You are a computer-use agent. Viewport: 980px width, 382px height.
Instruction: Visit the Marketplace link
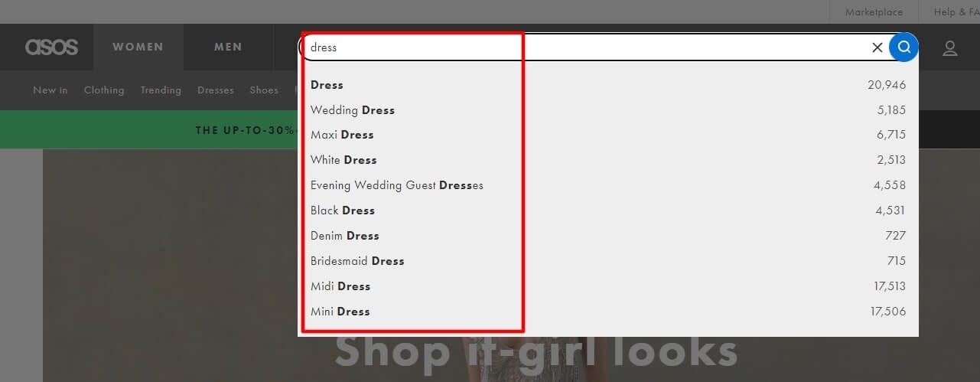[x=874, y=11]
